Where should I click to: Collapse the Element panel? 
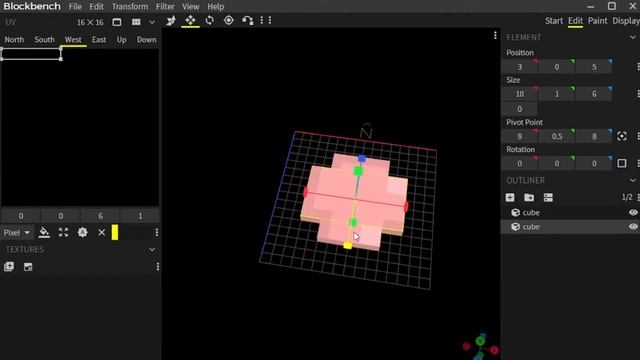point(633,38)
